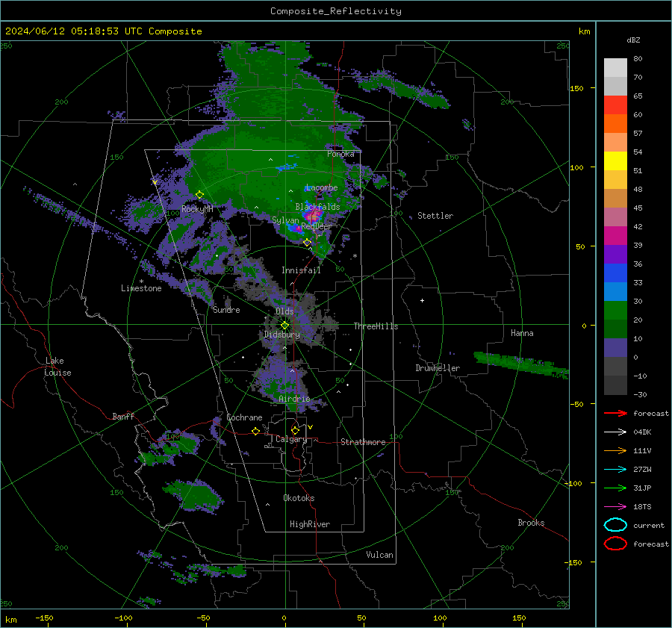The image size is (672, 628).
Task: Click yellow diamond marker beside RockyMH
Action: [199, 195]
